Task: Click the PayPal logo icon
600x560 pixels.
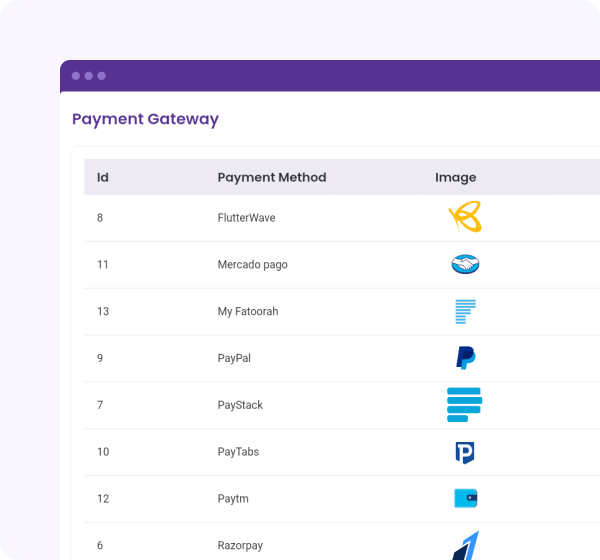Action: pos(465,358)
